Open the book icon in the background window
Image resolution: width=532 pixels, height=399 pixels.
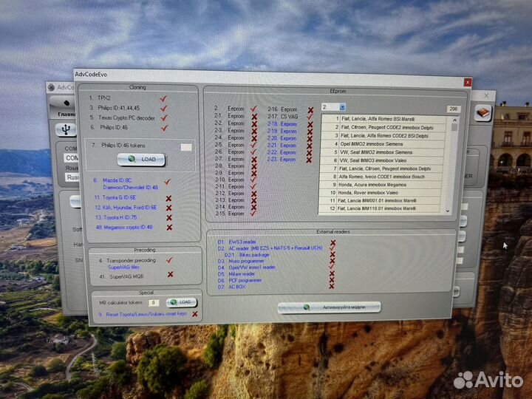(482, 112)
